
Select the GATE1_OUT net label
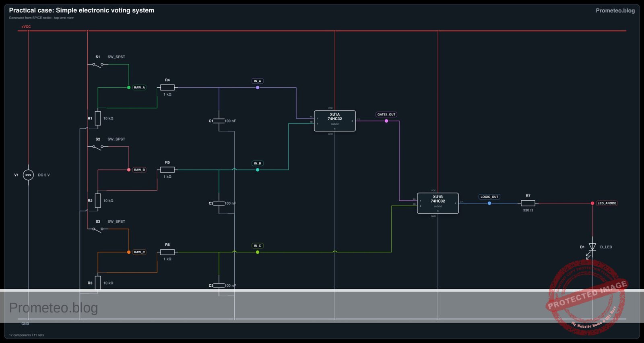[x=386, y=114]
